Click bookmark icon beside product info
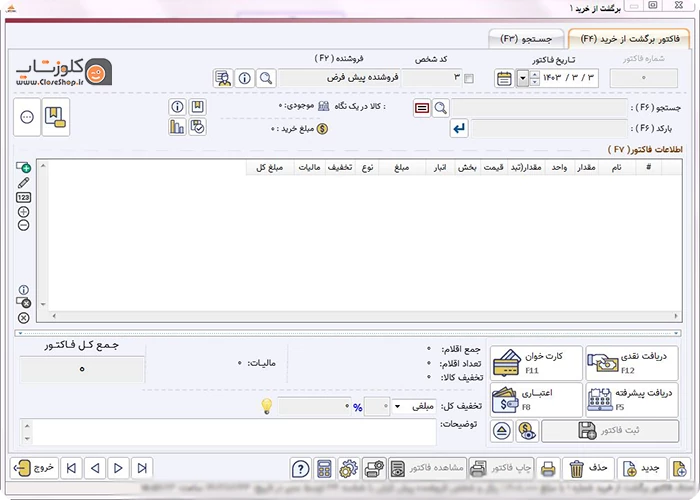The height and width of the screenshot is (500, 700). coord(197,107)
